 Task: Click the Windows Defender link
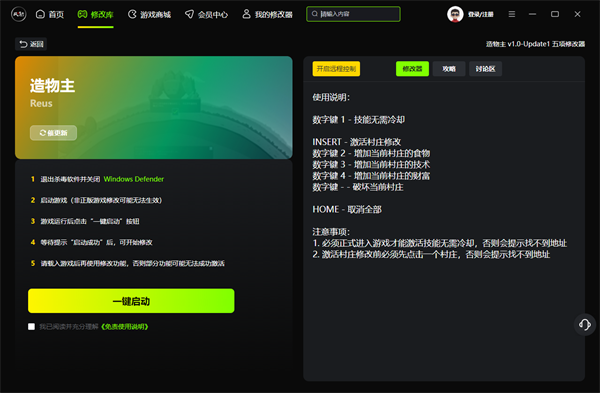(x=134, y=179)
